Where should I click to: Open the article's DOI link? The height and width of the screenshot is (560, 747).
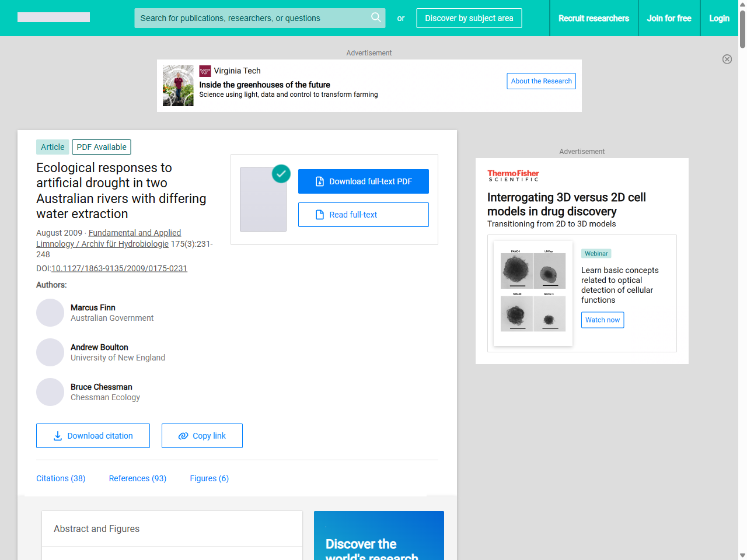coord(119,268)
